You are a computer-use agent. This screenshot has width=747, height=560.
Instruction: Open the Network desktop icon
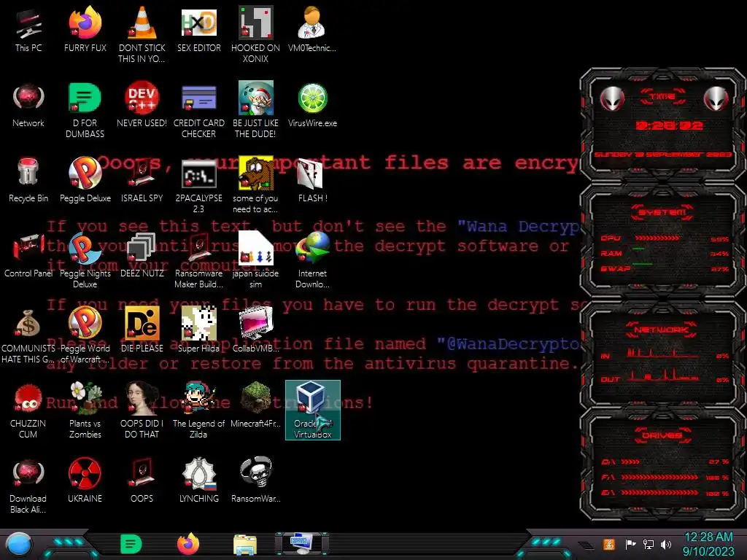point(28,105)
